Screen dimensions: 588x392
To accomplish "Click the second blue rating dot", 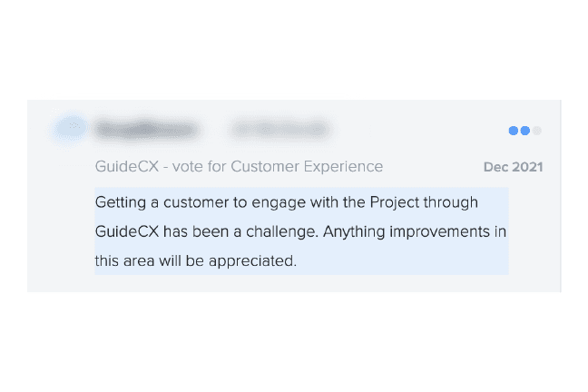I will tap(524, 131).
